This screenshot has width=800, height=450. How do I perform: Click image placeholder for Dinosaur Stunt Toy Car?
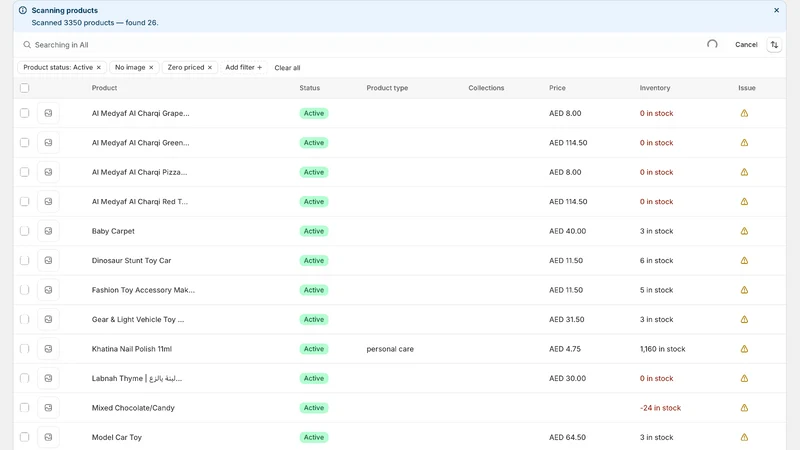48,261
